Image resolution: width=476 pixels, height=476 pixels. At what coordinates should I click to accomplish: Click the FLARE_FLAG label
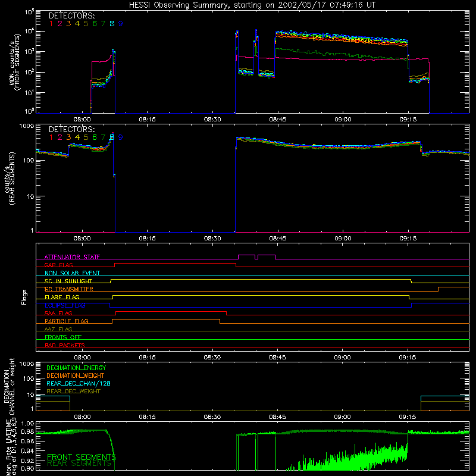(62, 297)
